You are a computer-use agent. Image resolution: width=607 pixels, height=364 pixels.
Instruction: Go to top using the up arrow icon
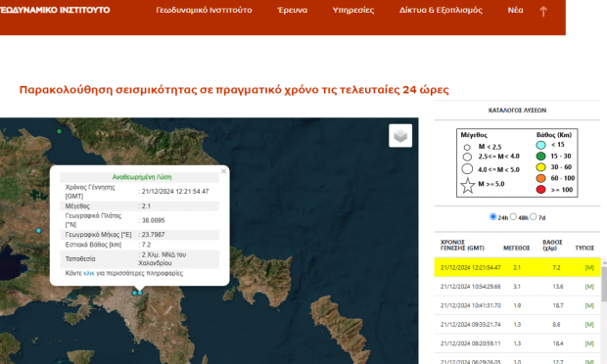(x=543, y=12)
